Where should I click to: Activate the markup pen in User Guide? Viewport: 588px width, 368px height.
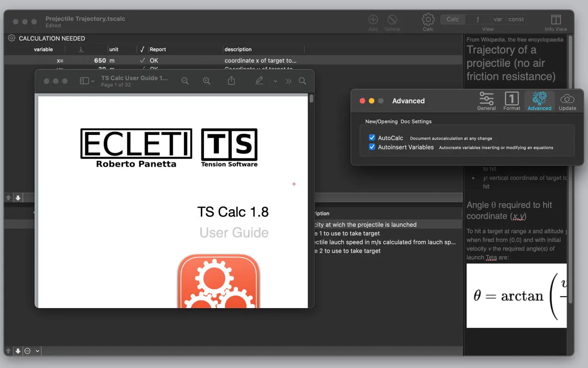click(259, 81)
